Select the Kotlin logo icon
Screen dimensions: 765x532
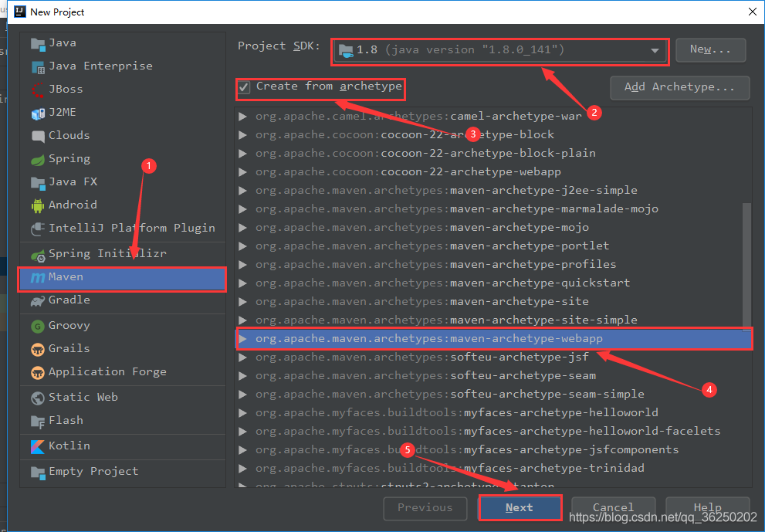click(38, 446)
